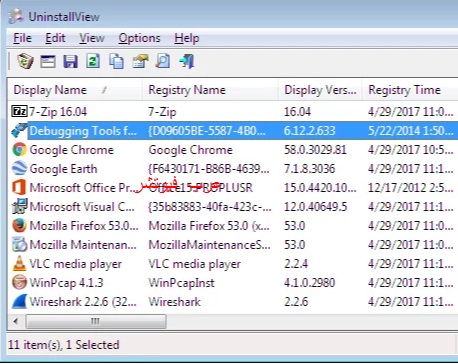Select the Wireshark 2.2.6 display name

[x=83, y=302]
